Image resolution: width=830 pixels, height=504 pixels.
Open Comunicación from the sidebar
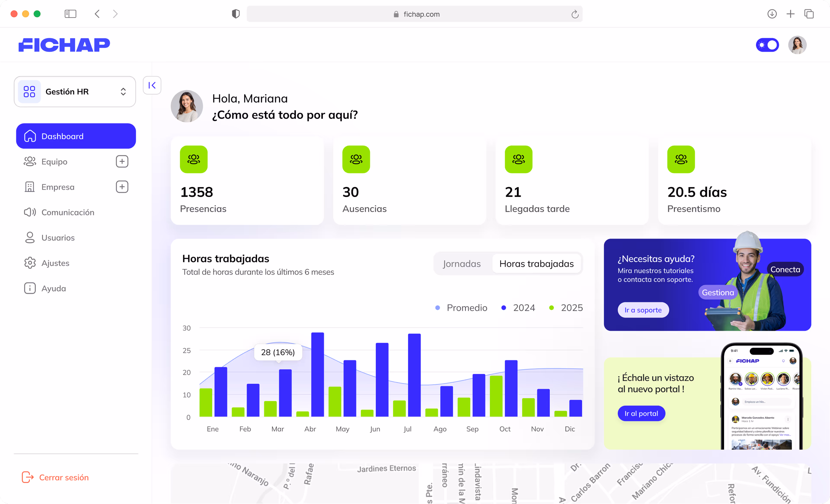pos(68,212)
